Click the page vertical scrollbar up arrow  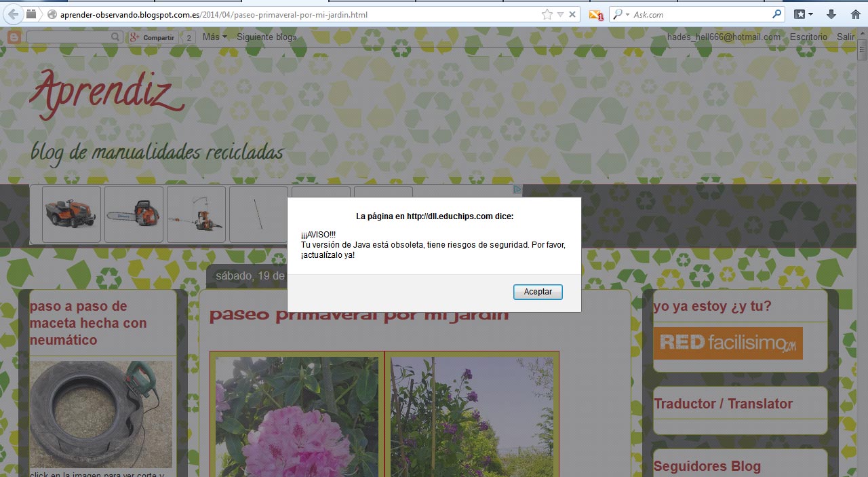click(862, 34)
